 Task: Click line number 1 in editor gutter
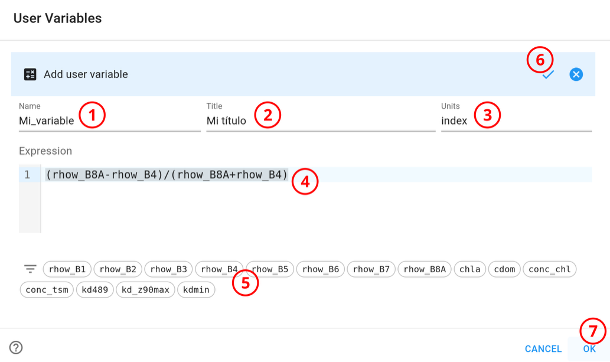[27, 175]
